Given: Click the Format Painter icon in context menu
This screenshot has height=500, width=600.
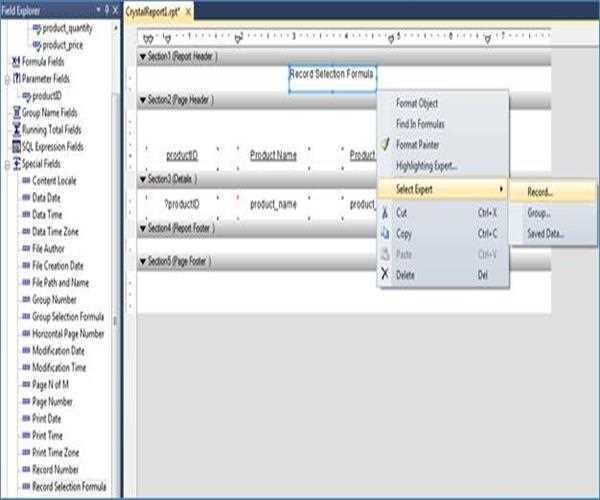Looking at the screenshot, I should tap(385, 145).
